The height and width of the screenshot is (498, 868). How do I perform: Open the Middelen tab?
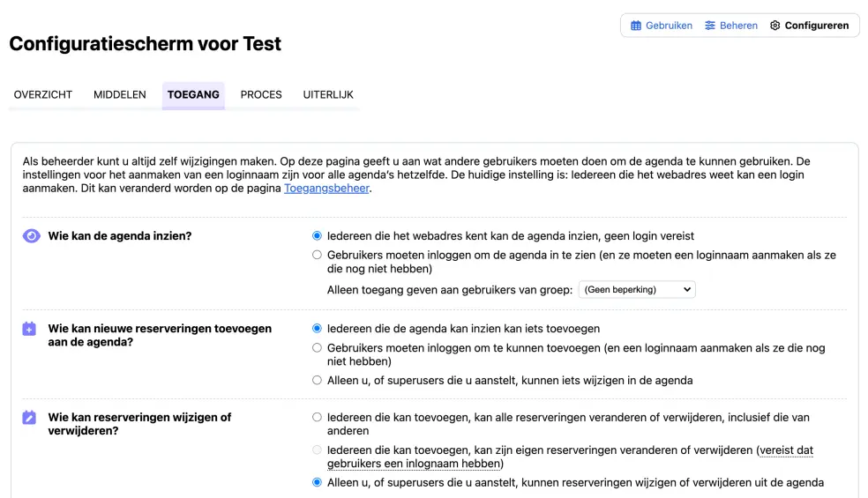tap(120, 94)
